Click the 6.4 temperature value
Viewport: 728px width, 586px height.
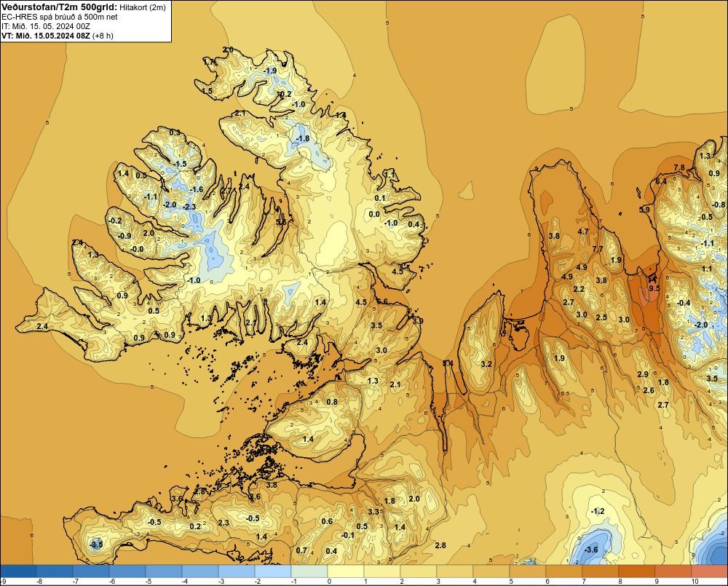point(661,181)
